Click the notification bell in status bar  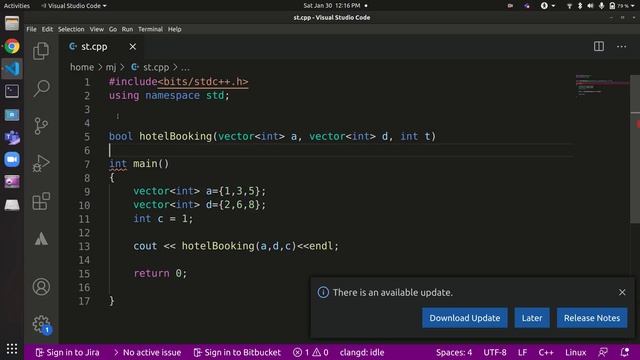(x=625, y=352)
